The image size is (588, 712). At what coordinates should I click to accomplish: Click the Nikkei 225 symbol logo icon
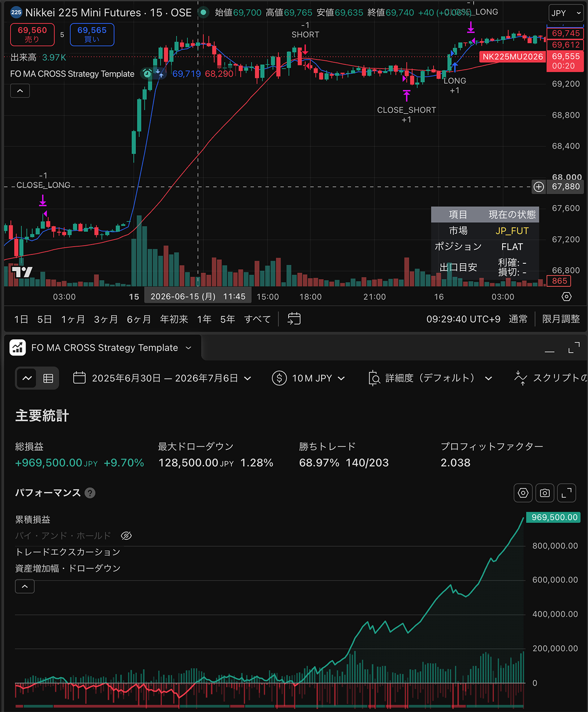[16, 12]
